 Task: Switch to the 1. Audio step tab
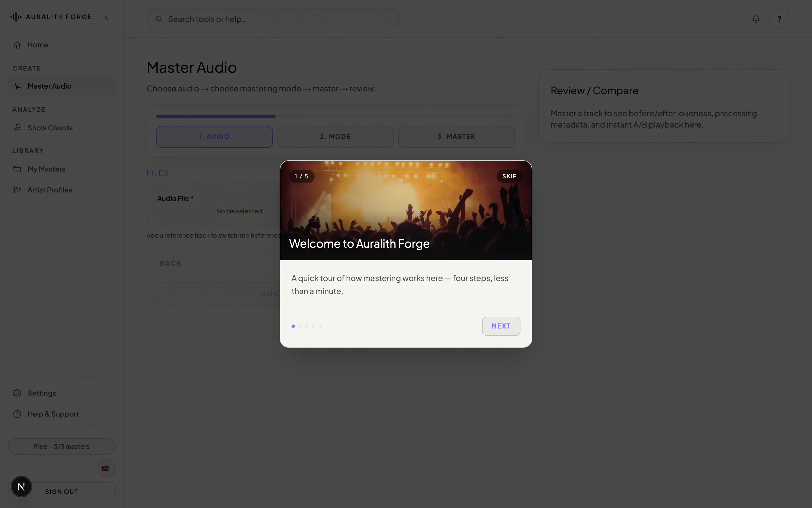214,137
